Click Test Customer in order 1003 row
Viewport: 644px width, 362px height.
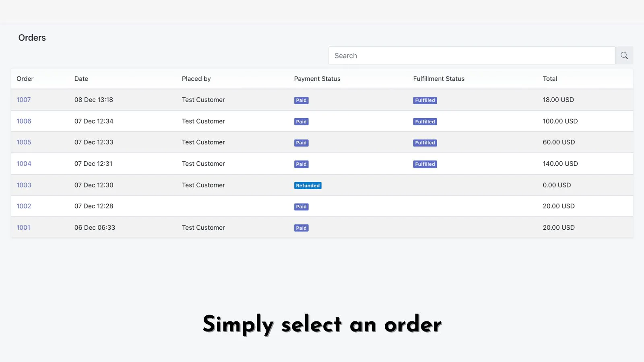pos(203,185)
